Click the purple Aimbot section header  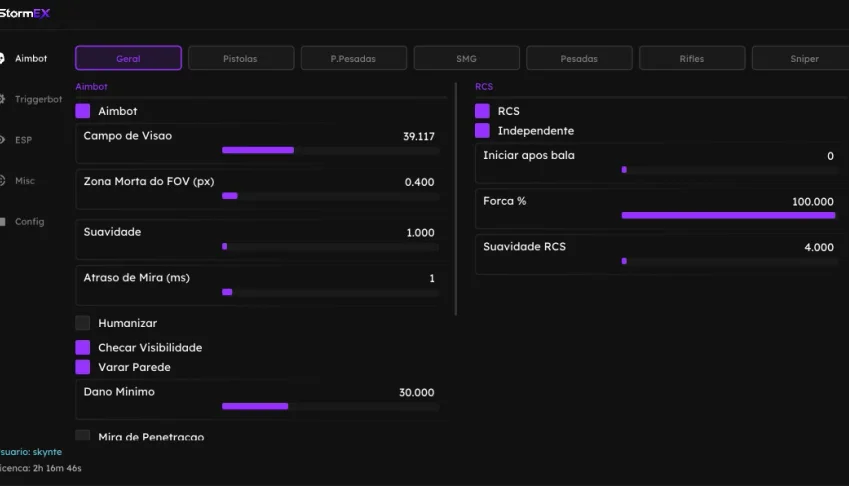pos(92,87)
